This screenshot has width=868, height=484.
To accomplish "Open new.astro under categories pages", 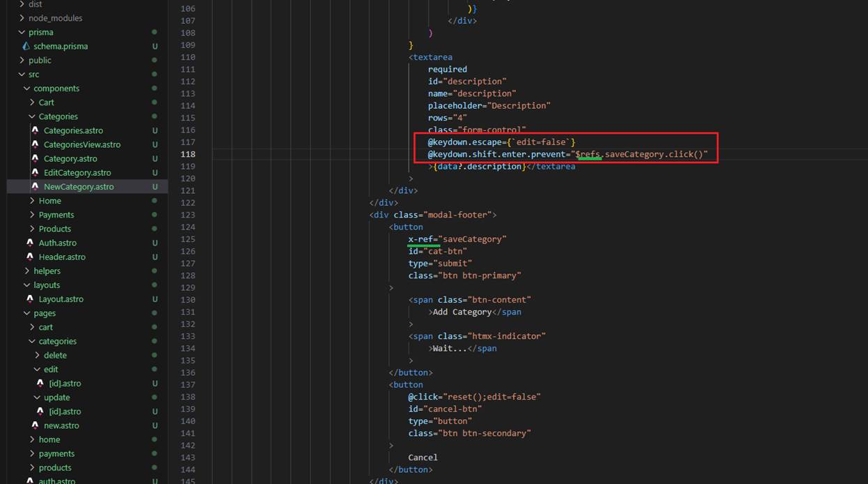I will pos(61,425).
